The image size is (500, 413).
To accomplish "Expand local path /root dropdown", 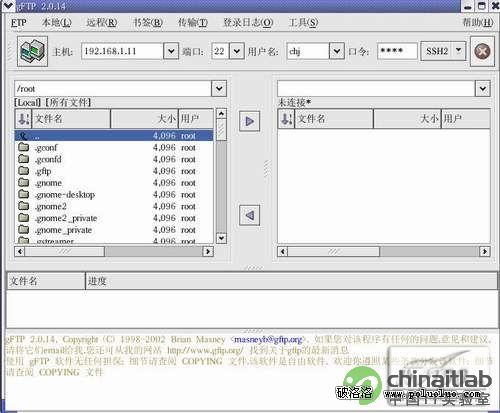I will coord(219,89).
